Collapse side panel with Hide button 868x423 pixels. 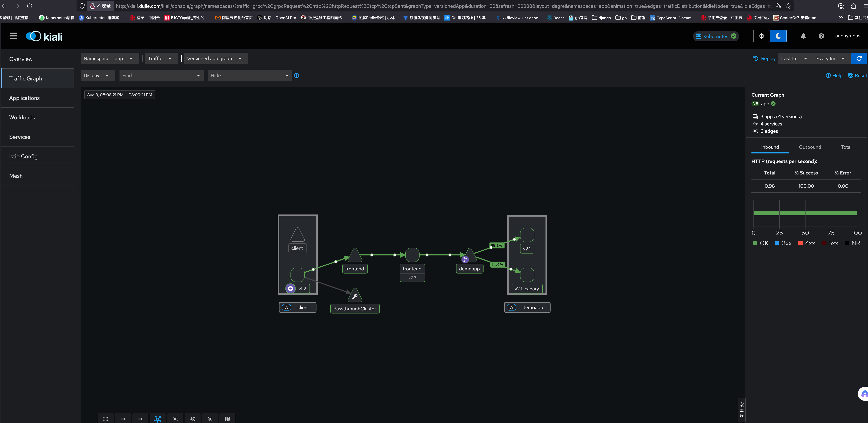tap(741, 410)
